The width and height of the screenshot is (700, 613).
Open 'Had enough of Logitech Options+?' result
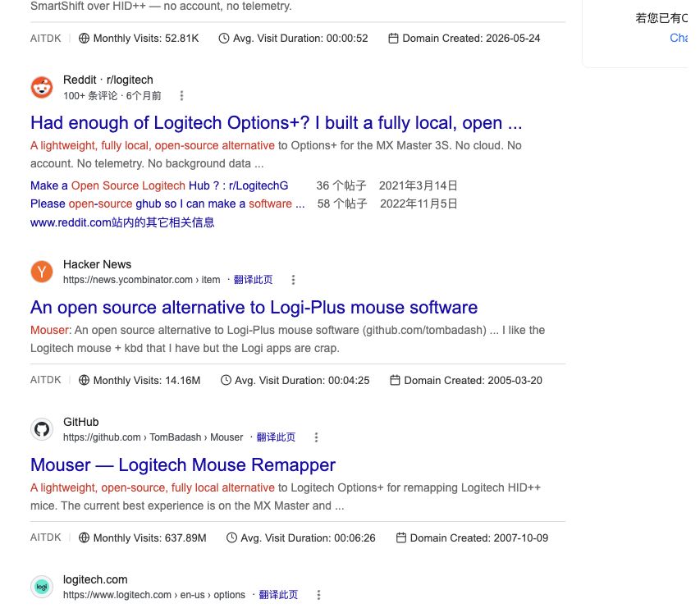point(276,123)
